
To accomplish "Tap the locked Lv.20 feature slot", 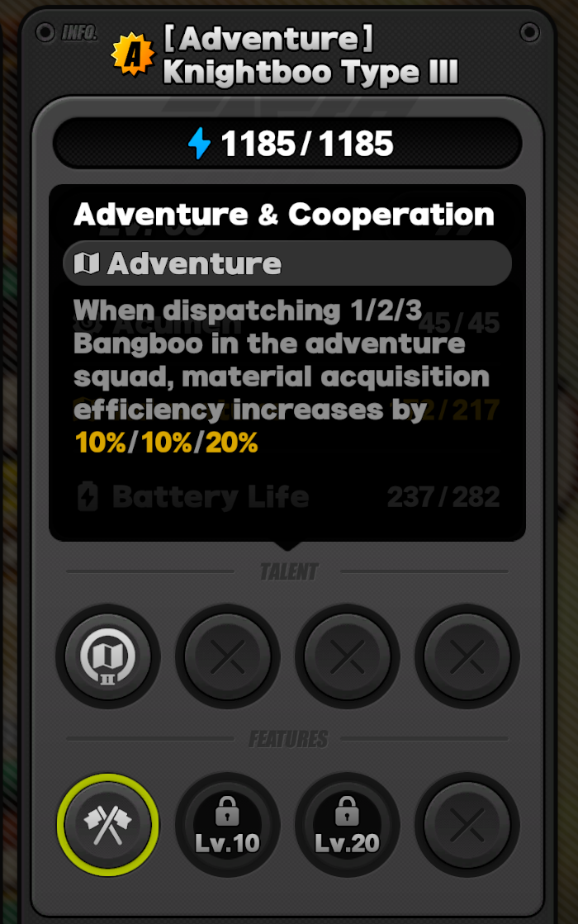I will (x=347, y=824).
